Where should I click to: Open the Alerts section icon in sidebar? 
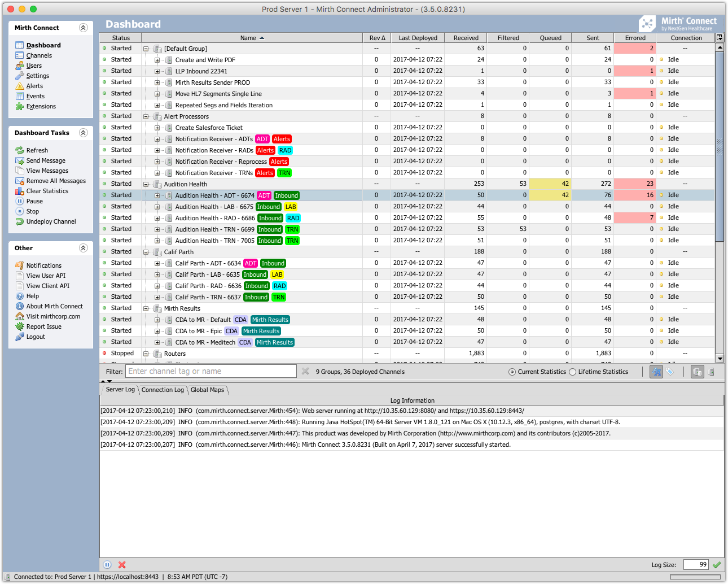pyautogui.click(x=20, y=86)
